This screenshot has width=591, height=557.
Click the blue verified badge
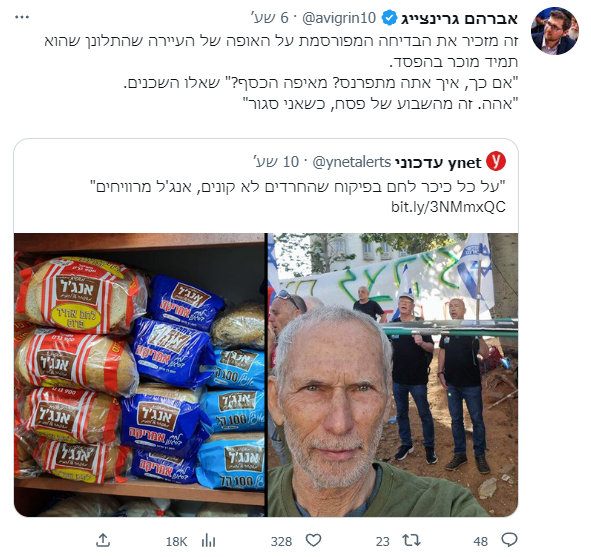(389, 18)
